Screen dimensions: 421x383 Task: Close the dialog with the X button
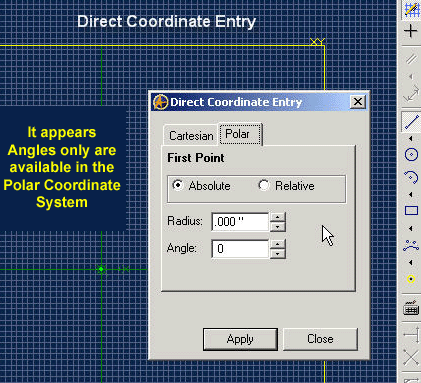[x=358, y=102]
